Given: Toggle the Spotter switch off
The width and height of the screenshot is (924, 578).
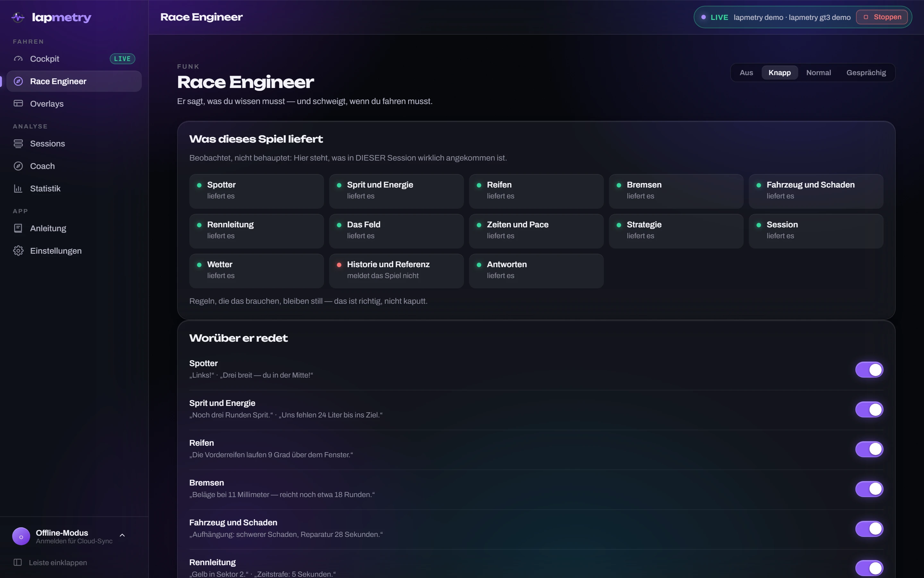Looking at the screenshot, I should coord(869,370).
